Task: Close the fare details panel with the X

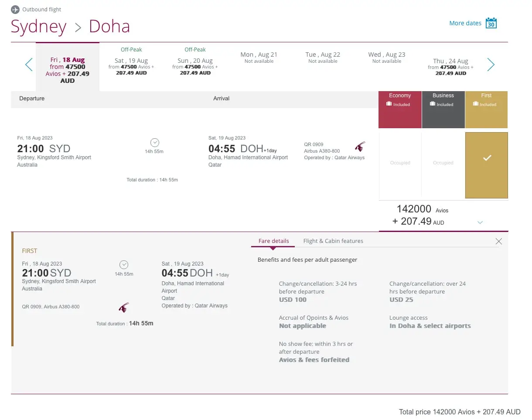Action: coord(499,241)
